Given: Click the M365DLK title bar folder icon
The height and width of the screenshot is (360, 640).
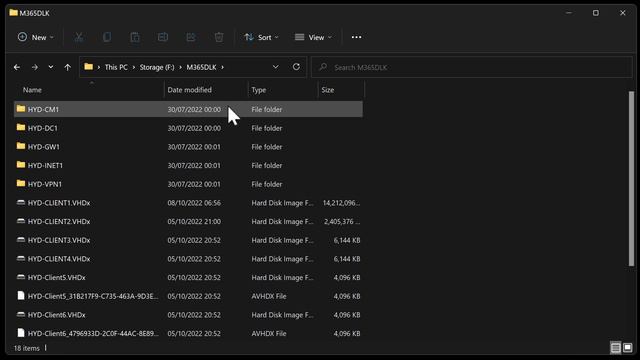Looking at the screenshot, I should pyautogui.click(x=13, y=13).
